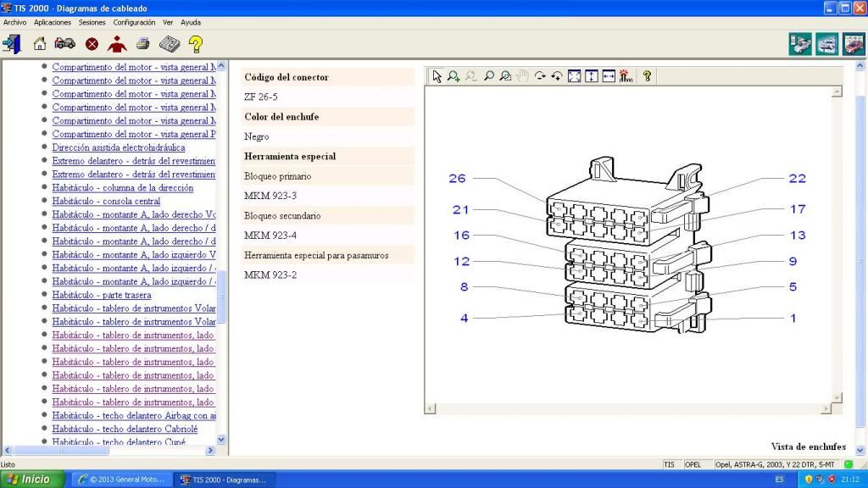The width and height of the screenshot is (868, 488).
Task: Go to the Home page icon
Action: point(40,44)
